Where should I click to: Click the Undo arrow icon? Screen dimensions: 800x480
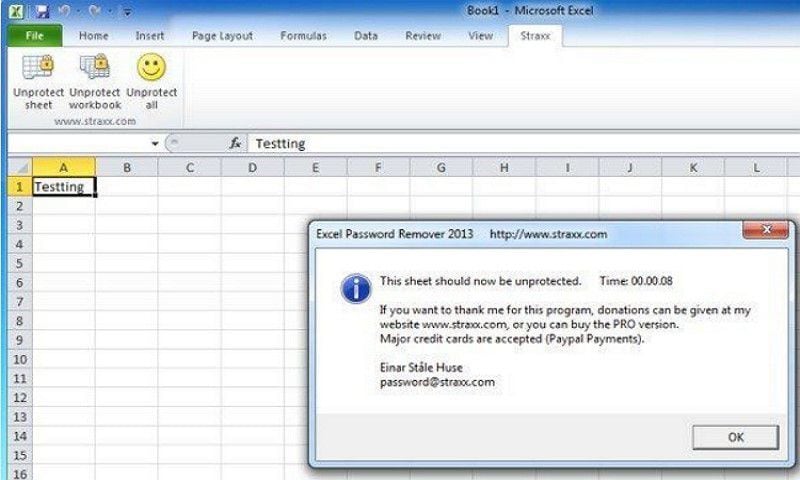click(x=64, y=11)
